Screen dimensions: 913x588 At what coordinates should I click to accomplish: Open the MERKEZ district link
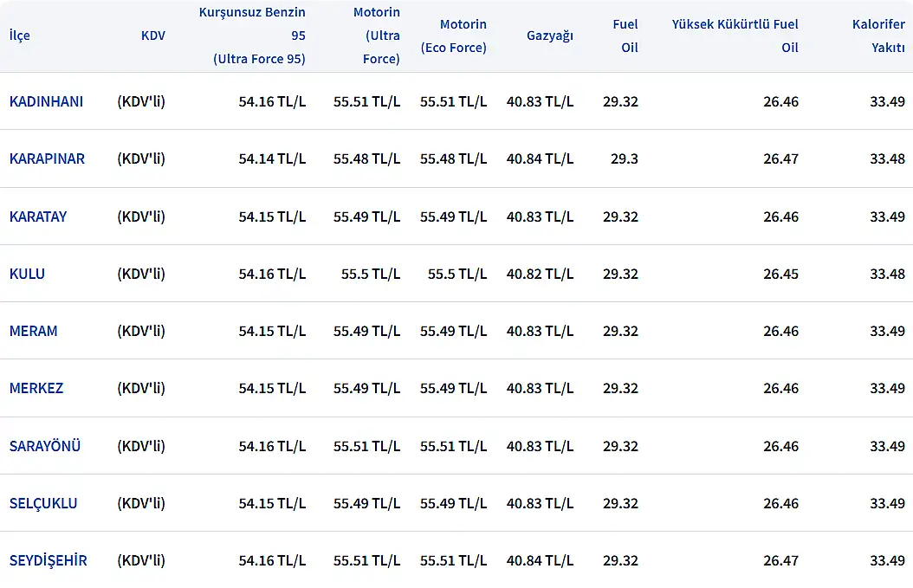point(36,388)
